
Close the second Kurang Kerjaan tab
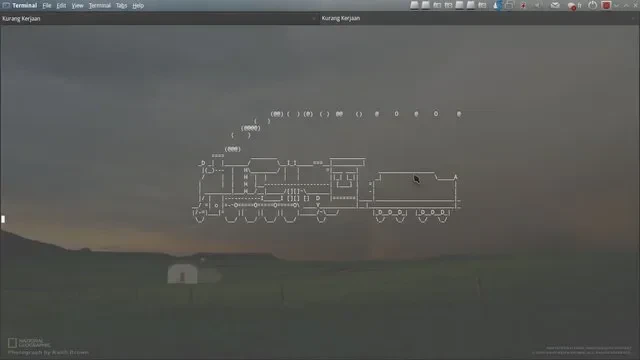tap(634, 18)
